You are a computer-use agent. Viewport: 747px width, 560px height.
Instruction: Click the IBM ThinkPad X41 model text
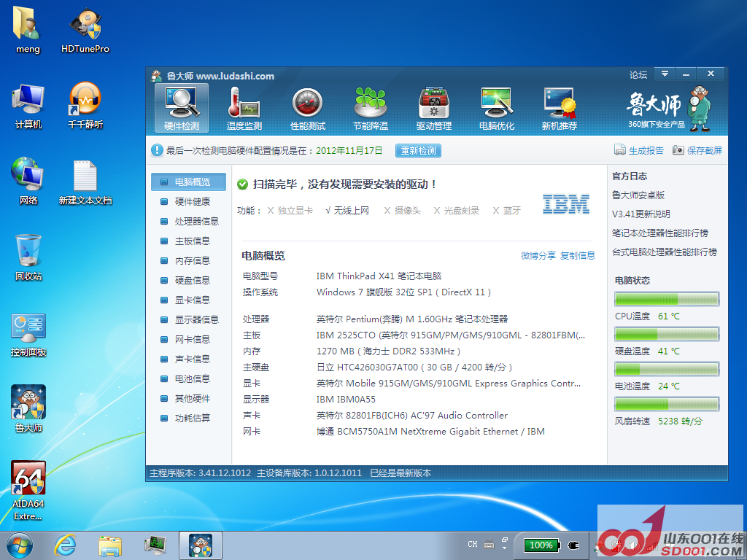pos(379,276)
